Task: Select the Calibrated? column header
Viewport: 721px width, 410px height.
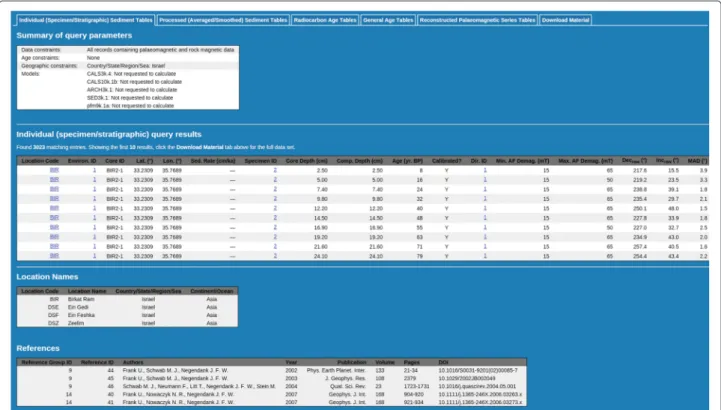Action: coord(446,161)
